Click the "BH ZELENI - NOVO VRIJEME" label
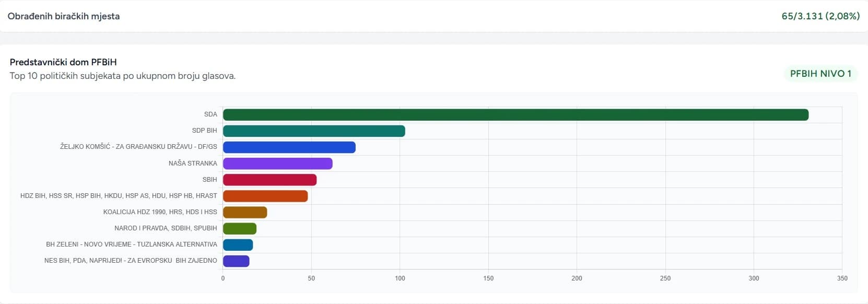 click(132, 244)
